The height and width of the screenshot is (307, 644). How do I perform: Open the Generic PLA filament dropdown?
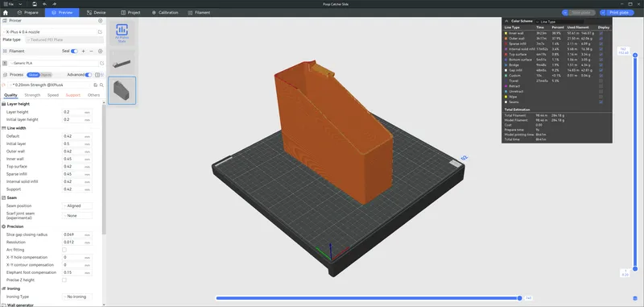tap(54, 64)
